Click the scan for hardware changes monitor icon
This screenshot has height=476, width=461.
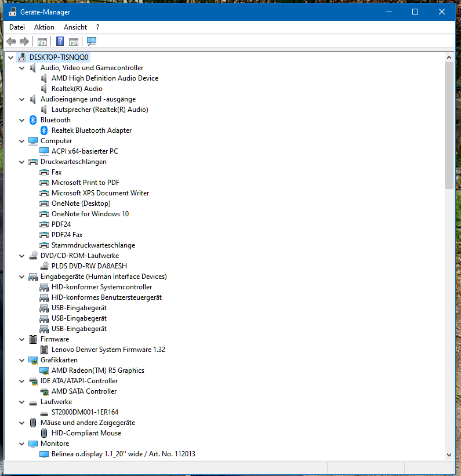pyautogui.click(x=92, y=41)
